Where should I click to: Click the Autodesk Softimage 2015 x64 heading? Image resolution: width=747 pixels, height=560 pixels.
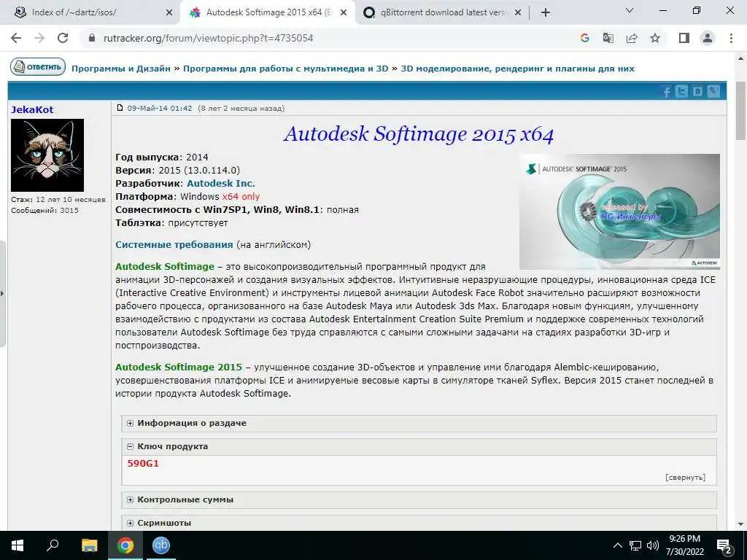coord(419,134)
